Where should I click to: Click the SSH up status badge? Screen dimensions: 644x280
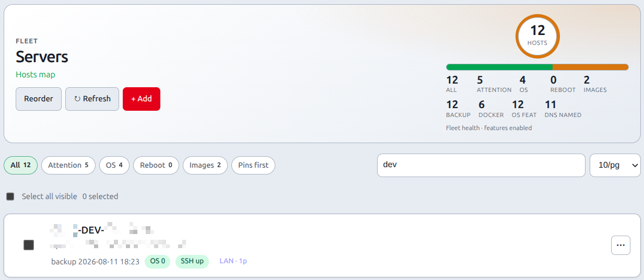coord(192,261)
